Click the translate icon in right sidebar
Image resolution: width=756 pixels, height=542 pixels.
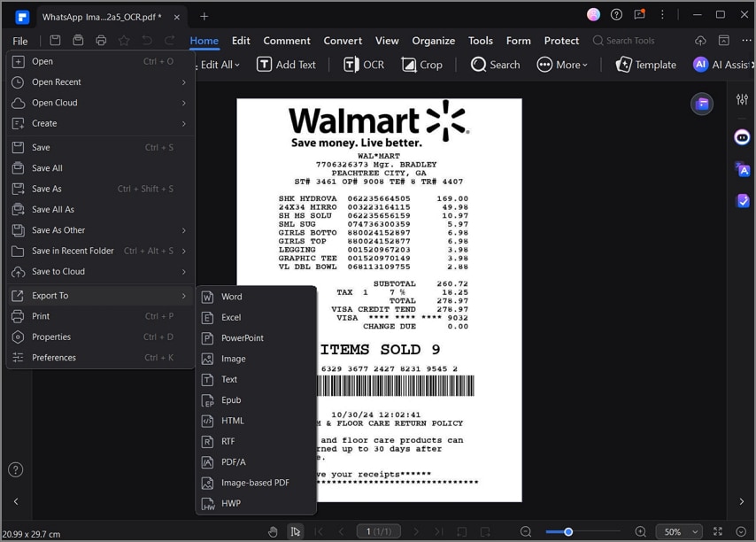click(743, 170)
